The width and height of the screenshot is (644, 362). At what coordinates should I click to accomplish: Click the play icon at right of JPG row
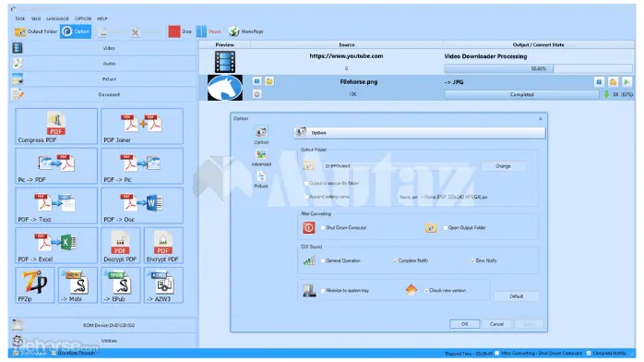coord(626,82)
